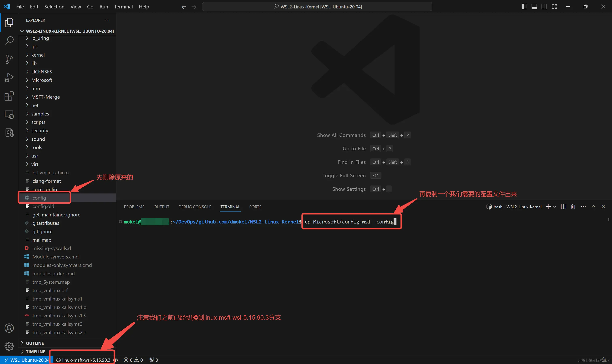Expand the OUTLINE section
Screen dimensions: 612x364
tap(35, 343)
